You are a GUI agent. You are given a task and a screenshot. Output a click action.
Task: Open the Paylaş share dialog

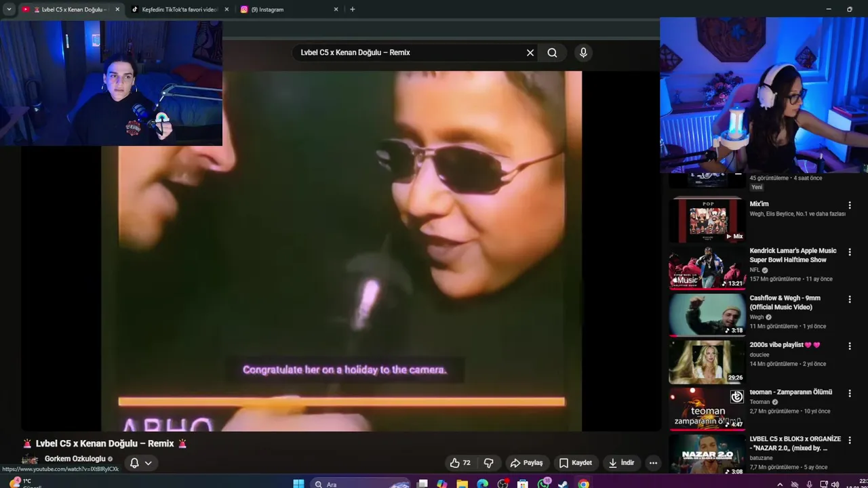tap(527, 463)
